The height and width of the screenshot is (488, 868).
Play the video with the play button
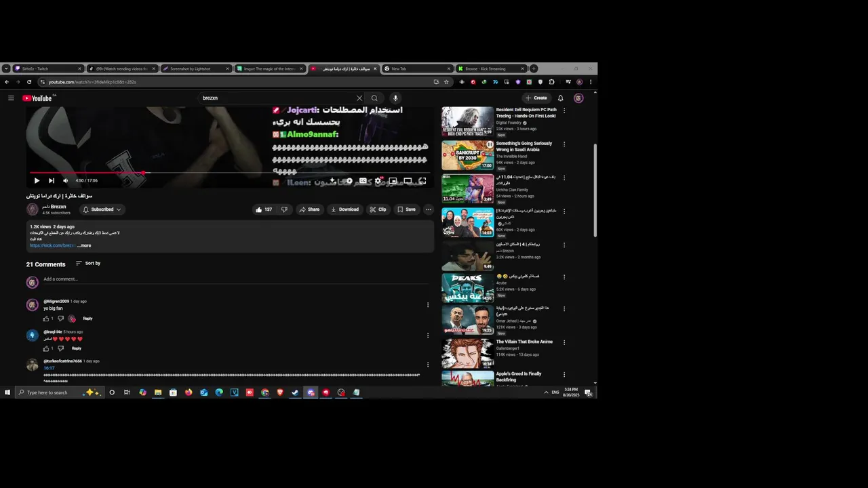(x=37, y=181)
